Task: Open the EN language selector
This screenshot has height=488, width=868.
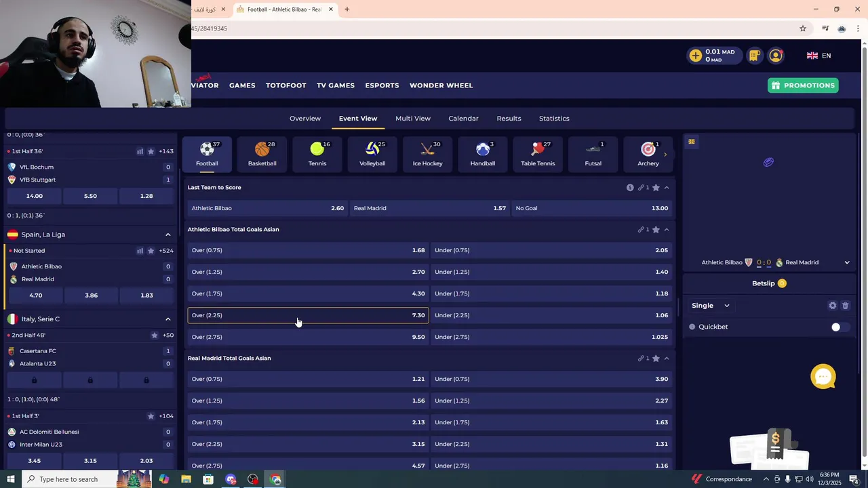Action: point(818,56)
